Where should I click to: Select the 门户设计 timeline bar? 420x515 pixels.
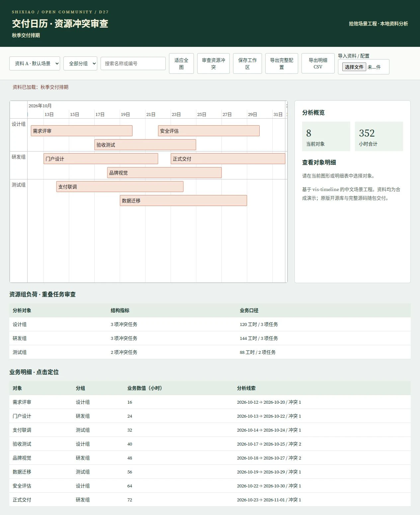coord(101,159)
